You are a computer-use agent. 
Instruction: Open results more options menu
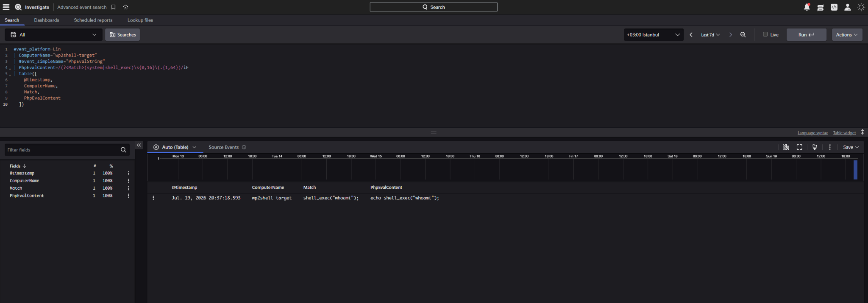[x=830, y=147]
